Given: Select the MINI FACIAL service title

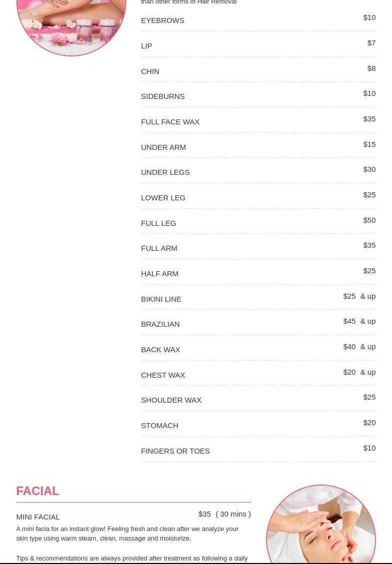Looking at the screenshot, I should [x=38, y=517].
